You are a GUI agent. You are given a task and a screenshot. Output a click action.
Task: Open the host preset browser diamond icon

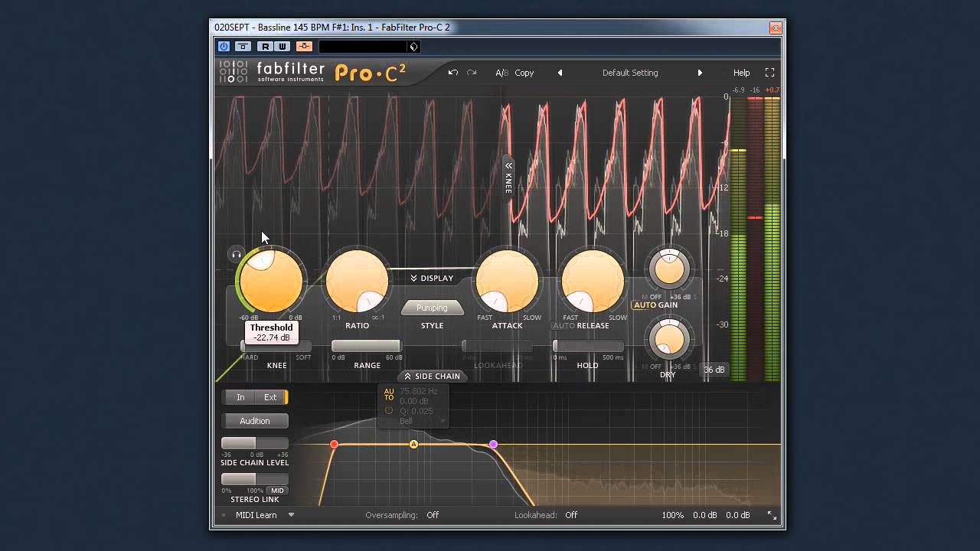point(413,47)
